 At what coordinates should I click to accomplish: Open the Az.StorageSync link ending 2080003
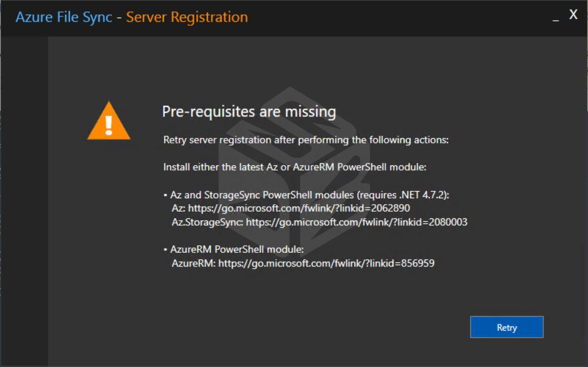tap(357, 222)
